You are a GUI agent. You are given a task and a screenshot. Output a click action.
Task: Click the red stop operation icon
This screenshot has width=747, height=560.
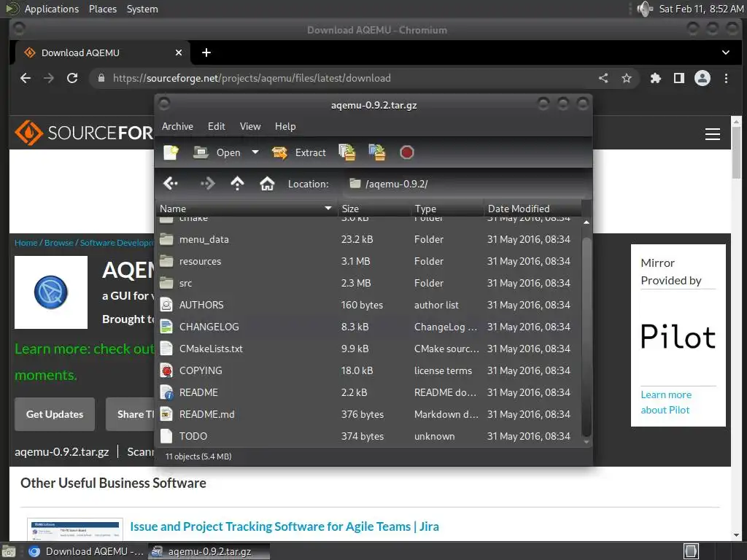406,152
